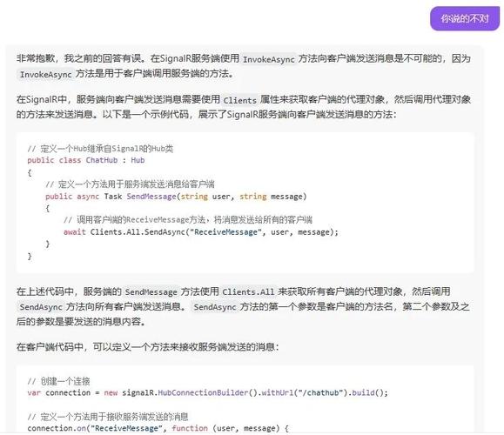Click the text 后的参数是要发送的消息内容
This screenshot has height=435, width=504.
pos(81,322)
